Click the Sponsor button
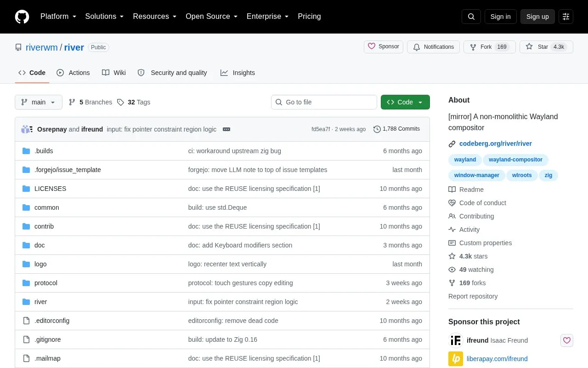This screenshot has width=588, height=368. point(384,47)
